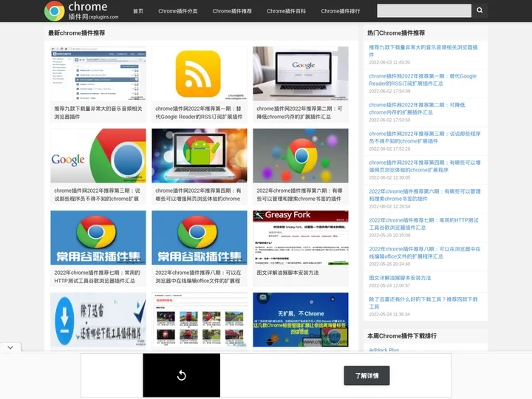Open the Chrome logo with bubbles thumbnail

(301, 155)
